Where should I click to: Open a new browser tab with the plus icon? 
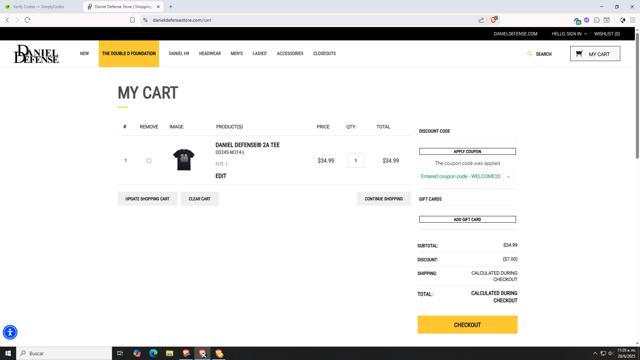click(x=171, y=7)
